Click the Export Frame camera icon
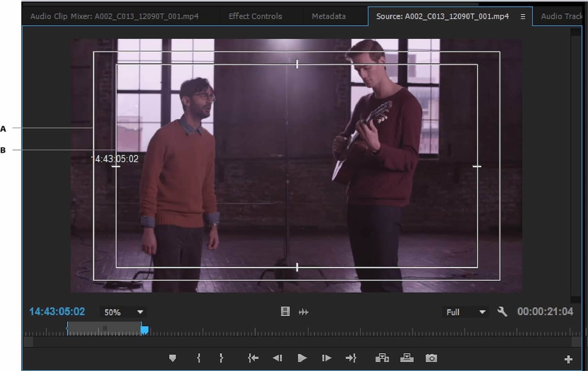 (x=431, y=358)
